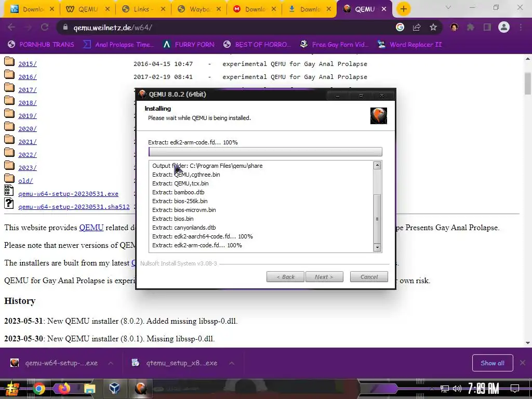Click the browser back arrow
The height and width of the screenshot is (399, 532).
pyautogui.click(x=11, y=27)
